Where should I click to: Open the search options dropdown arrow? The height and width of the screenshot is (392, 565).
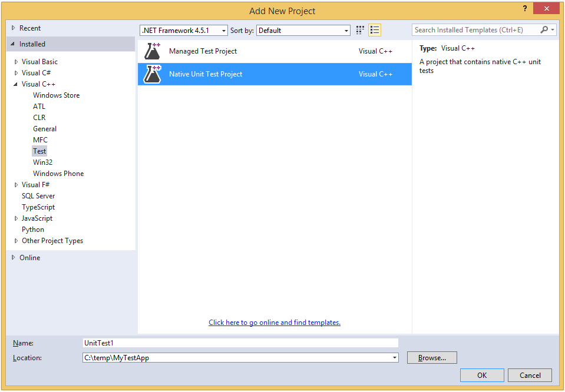point(553,30)
